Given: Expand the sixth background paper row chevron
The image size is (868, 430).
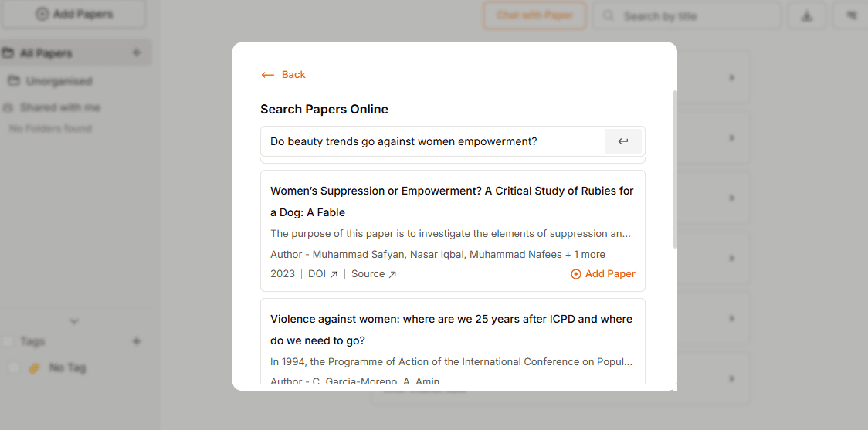Looking at the screenshot, I should 731,378.
